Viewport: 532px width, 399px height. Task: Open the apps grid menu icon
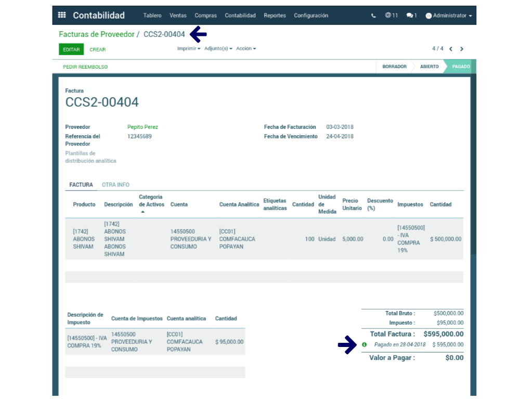(62, 16)
